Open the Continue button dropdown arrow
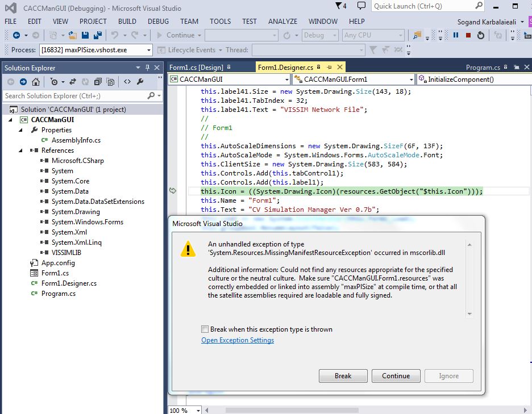Image resolution: width=532 pixels, height=414 pixels. 199,35
